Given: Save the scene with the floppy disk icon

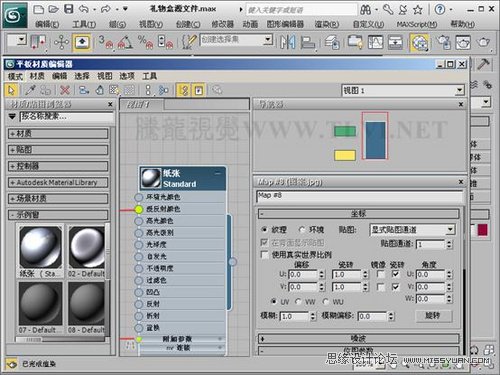Looking at the screenshot, I should [68, 9].
